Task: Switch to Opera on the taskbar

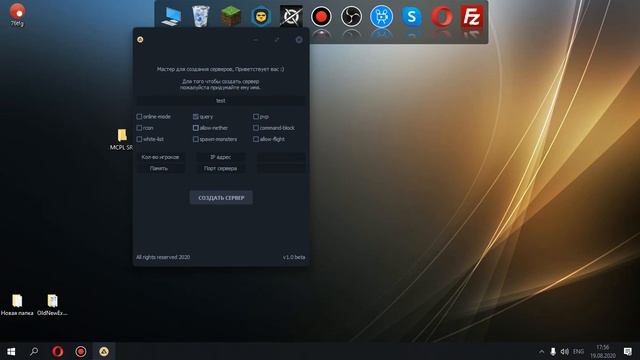Action: tap(58, 351)
